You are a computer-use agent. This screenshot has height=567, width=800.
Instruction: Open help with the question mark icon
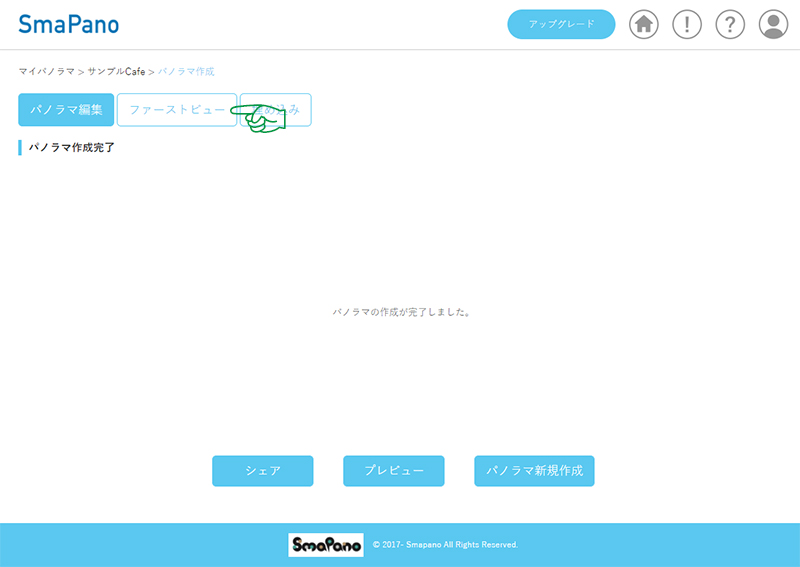click(730, 25)
